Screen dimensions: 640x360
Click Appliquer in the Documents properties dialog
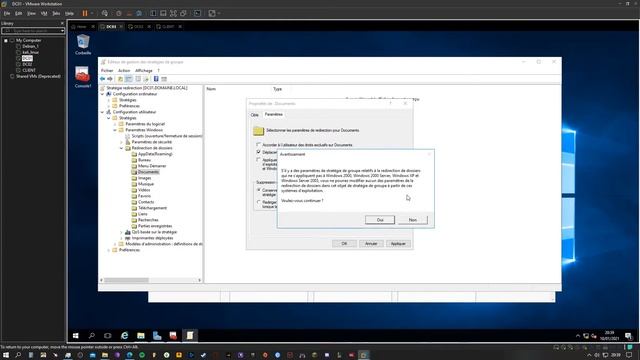tap(398, 244)
